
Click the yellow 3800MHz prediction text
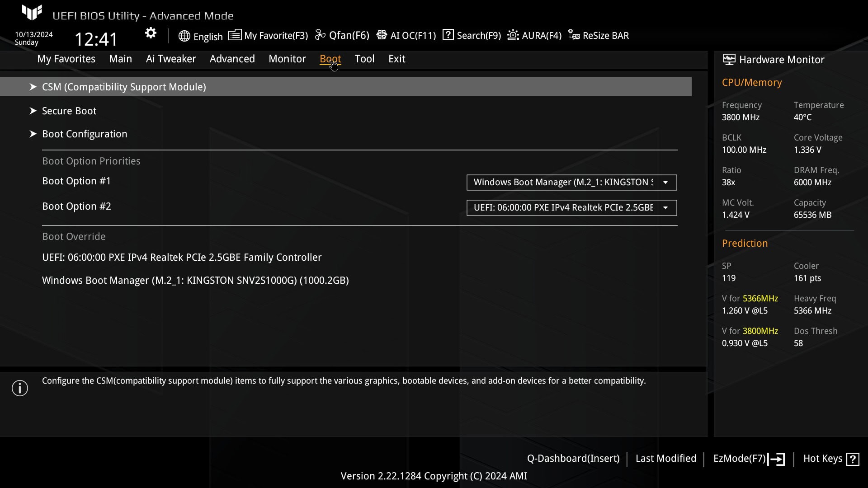[760, 331]
